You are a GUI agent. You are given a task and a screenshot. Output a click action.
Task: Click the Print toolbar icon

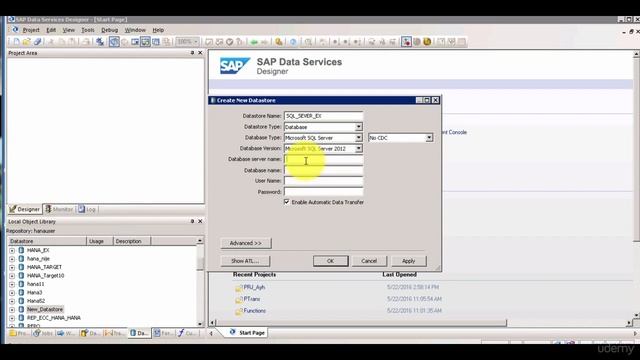(86, 42)
